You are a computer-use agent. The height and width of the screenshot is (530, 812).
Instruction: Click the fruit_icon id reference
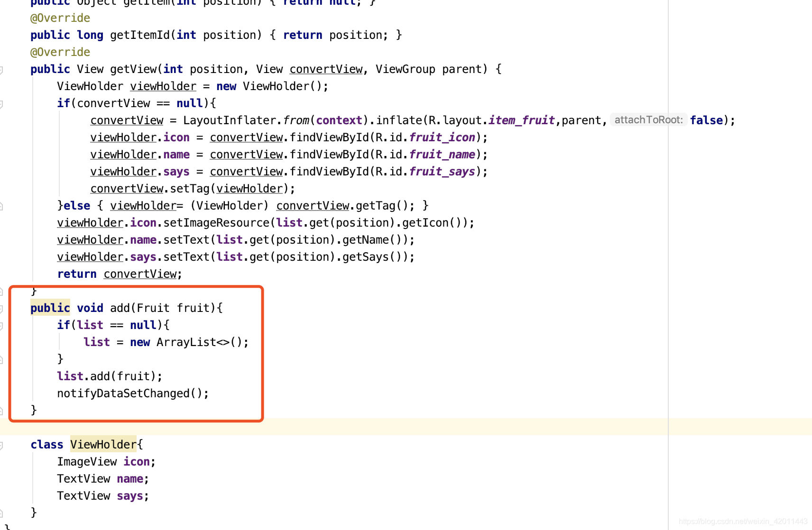[442, 137]
